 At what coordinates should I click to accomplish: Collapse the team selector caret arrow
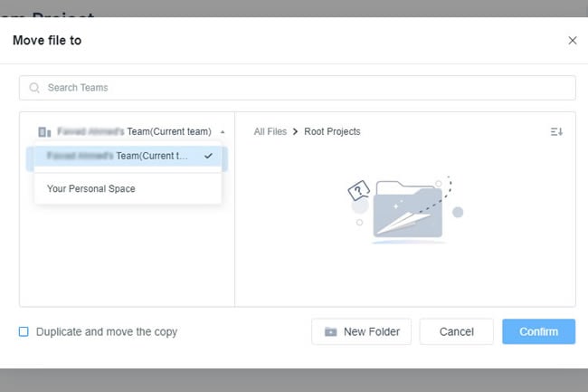223,131
